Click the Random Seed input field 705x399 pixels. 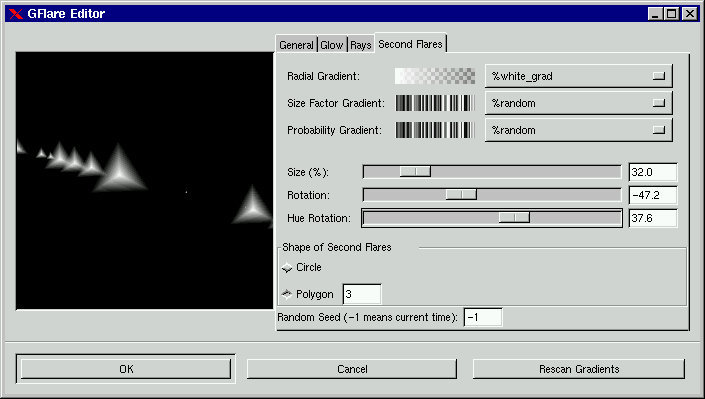point(482,317)
